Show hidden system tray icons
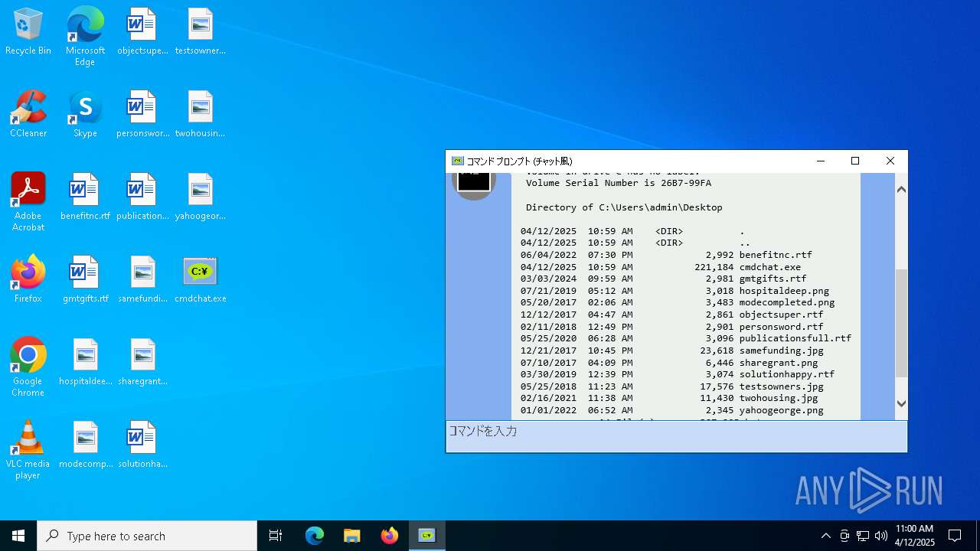 coord(825,536)
